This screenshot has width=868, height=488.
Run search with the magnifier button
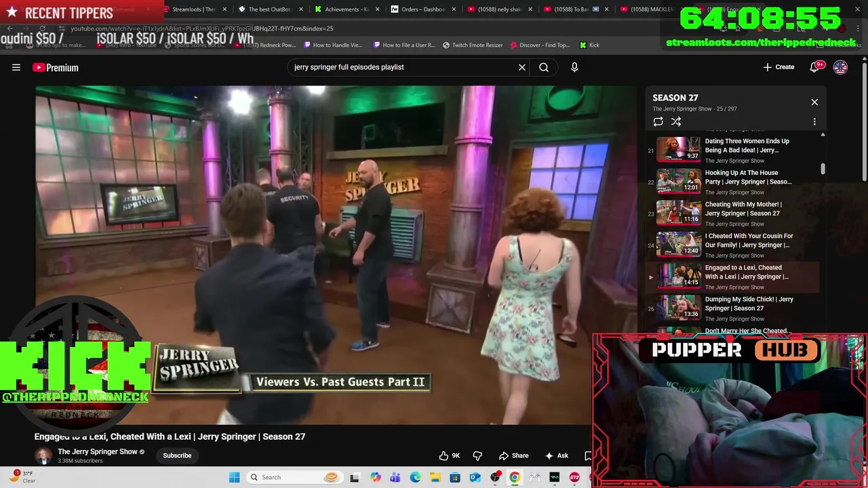[x=544, y=67]
